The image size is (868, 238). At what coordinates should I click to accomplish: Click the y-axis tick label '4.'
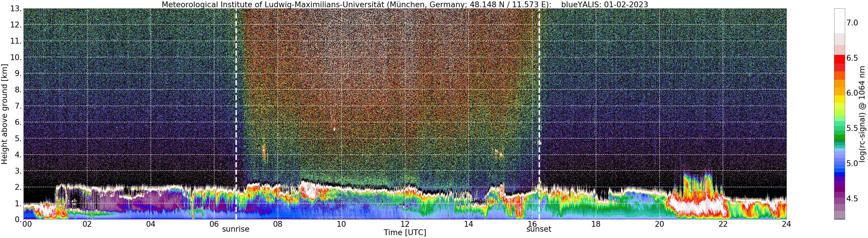(18, 155)
